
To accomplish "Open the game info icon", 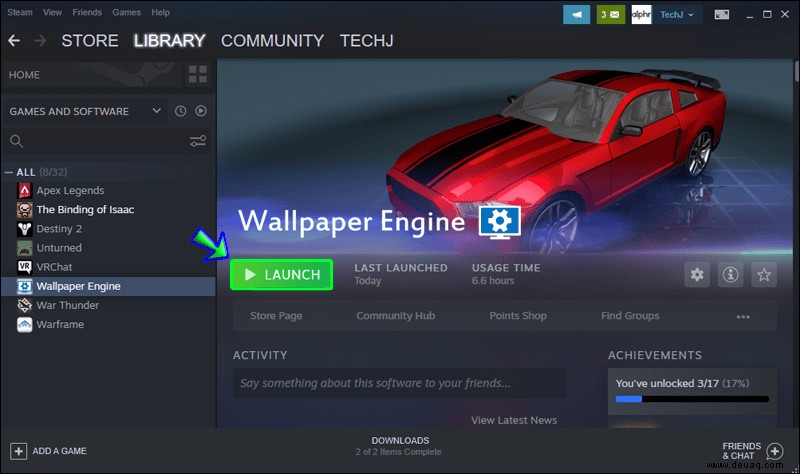I will coord(731,275).
